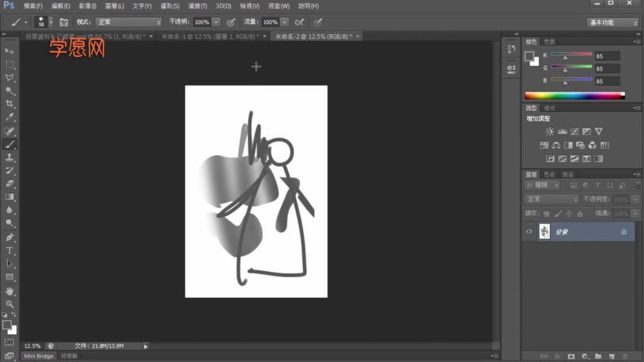Select the Zoom tool
The image size is (644, 362).
(9, 304)
